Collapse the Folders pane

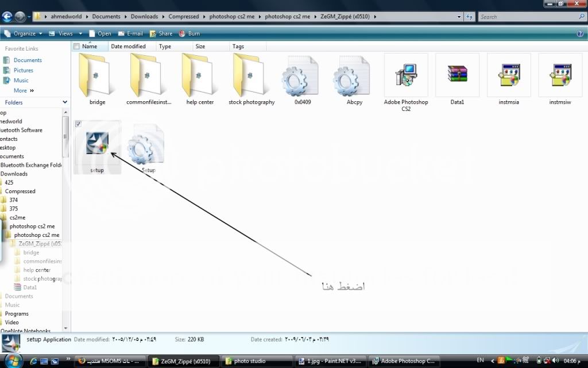point(65,102)
